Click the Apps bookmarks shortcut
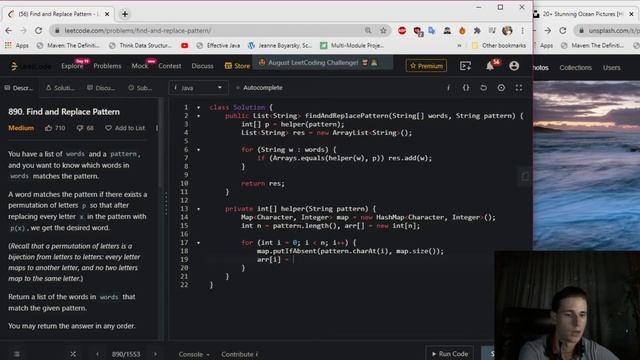The image size is (640, 360). coord(17,46)
